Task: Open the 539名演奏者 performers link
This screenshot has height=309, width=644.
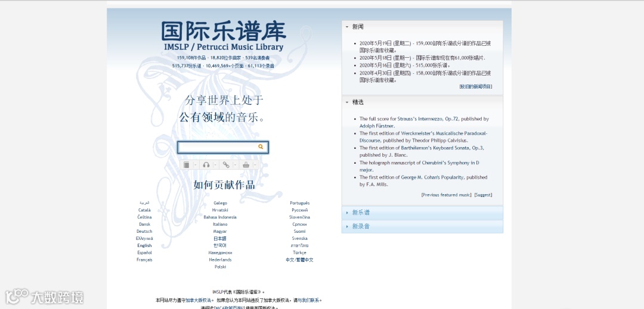Action: (x=258, y=58)
